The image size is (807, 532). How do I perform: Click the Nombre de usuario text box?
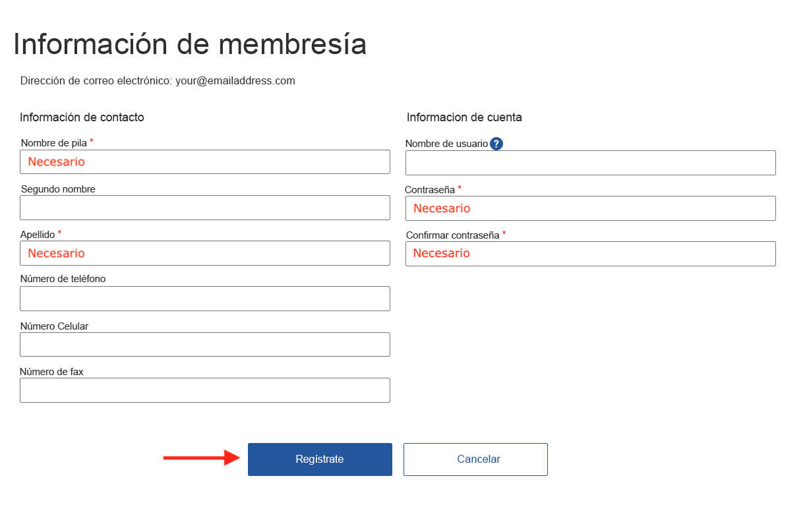pyautogui.click(x=590, y=163)
